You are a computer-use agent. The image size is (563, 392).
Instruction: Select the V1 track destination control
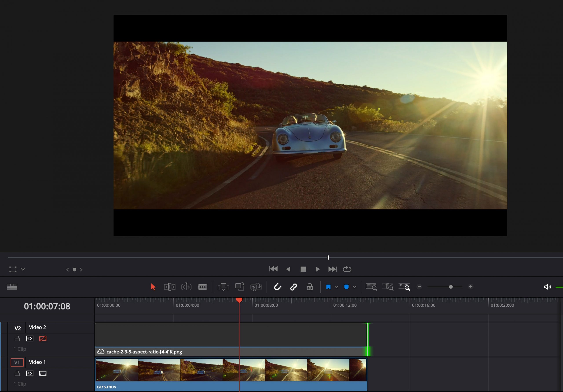[17, 362]
